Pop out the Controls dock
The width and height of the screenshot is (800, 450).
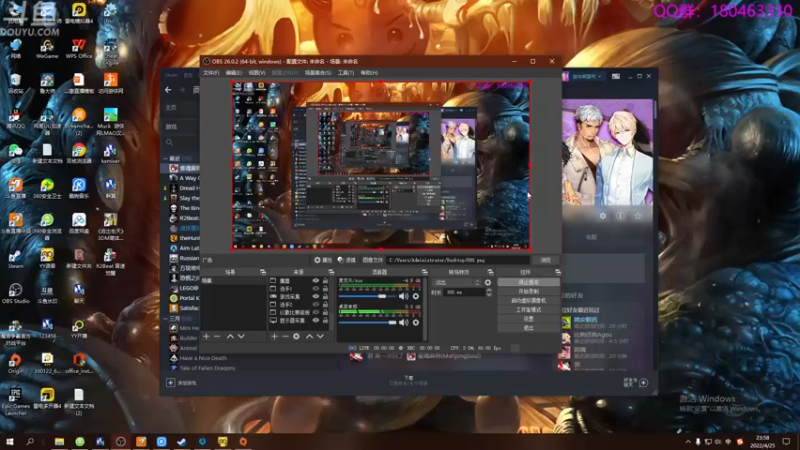(x=557, y=272)
